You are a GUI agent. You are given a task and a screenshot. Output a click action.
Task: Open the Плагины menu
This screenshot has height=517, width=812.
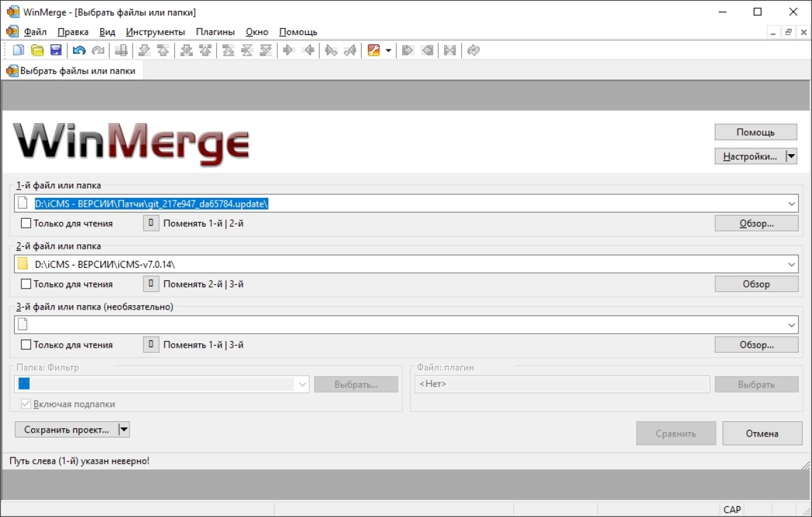tap(215, 32)
